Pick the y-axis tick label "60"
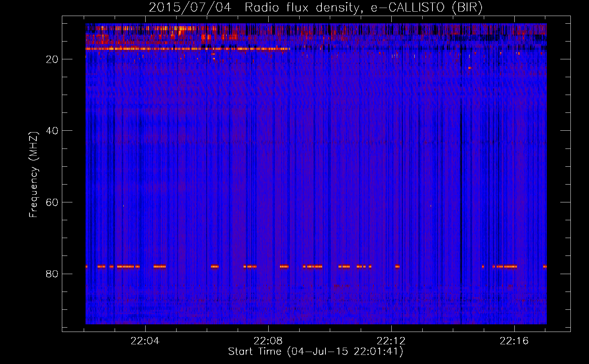The width and height of the screenshot is (589, 364). (x=52, y=202)
